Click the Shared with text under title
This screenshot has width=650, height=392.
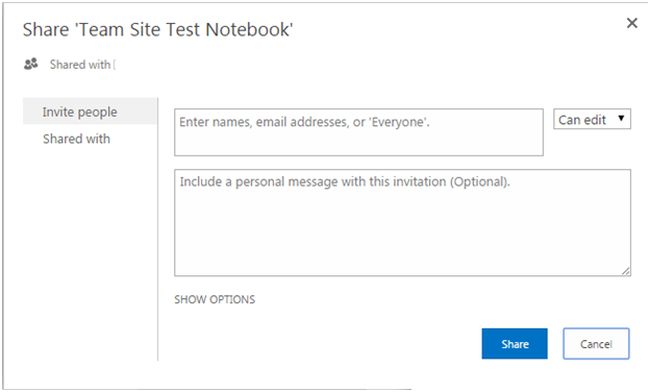point(80,65)
